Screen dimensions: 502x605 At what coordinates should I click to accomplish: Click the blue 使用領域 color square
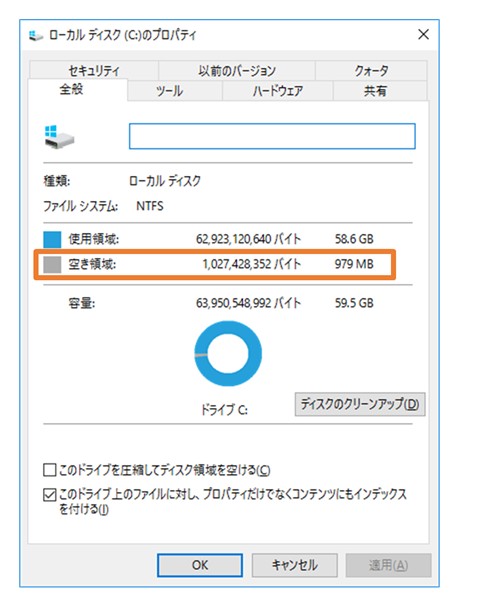pos(52,239)
